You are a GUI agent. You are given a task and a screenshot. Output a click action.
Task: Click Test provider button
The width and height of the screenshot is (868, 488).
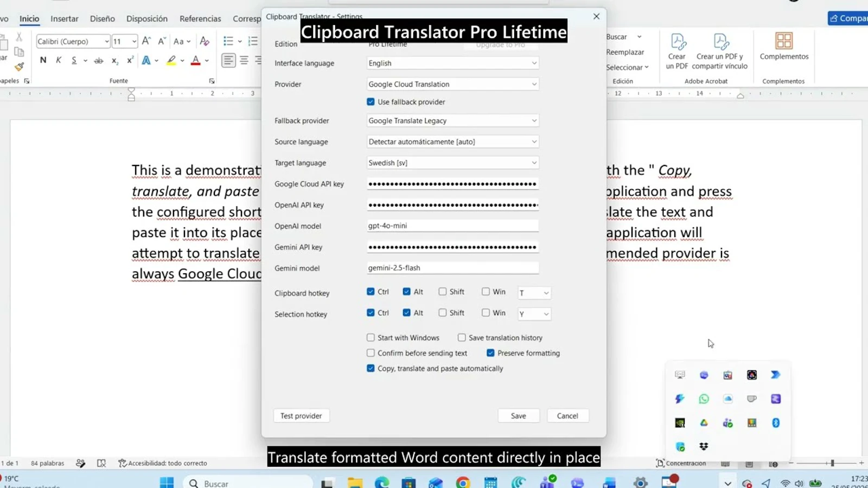pyautogui.click(x=301, y=416)
